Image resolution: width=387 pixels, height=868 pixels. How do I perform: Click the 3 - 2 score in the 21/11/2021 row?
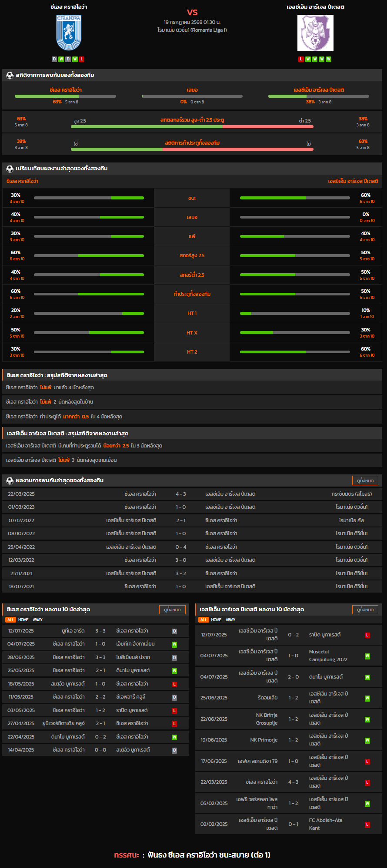181,573
